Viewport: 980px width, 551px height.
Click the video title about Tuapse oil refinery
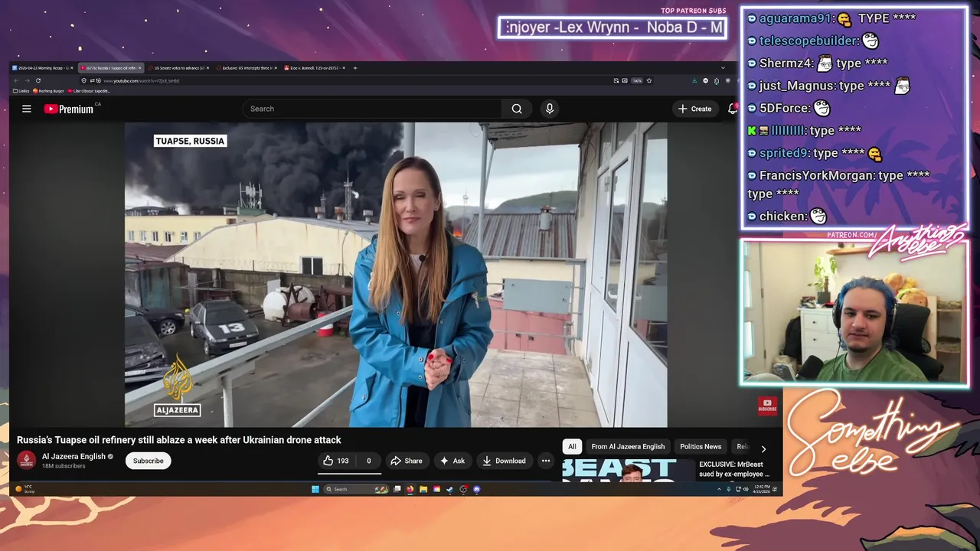pos(179,440)
